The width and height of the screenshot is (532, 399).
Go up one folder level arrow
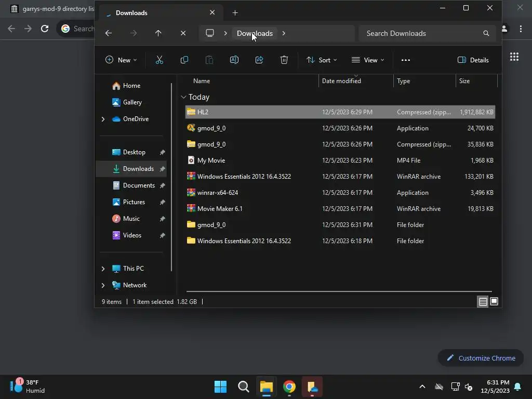click(x=158, y=33)
